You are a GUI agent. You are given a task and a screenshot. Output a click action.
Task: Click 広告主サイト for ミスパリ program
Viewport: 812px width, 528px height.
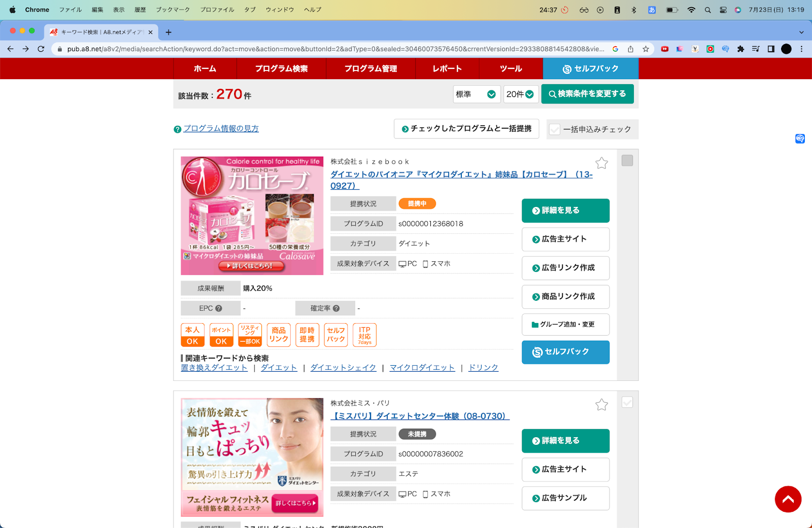click(565, 470)
